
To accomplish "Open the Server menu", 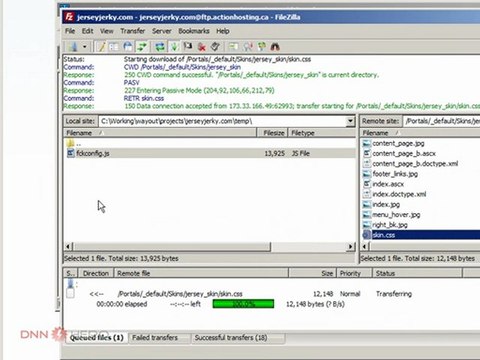I will coord(162,31).
